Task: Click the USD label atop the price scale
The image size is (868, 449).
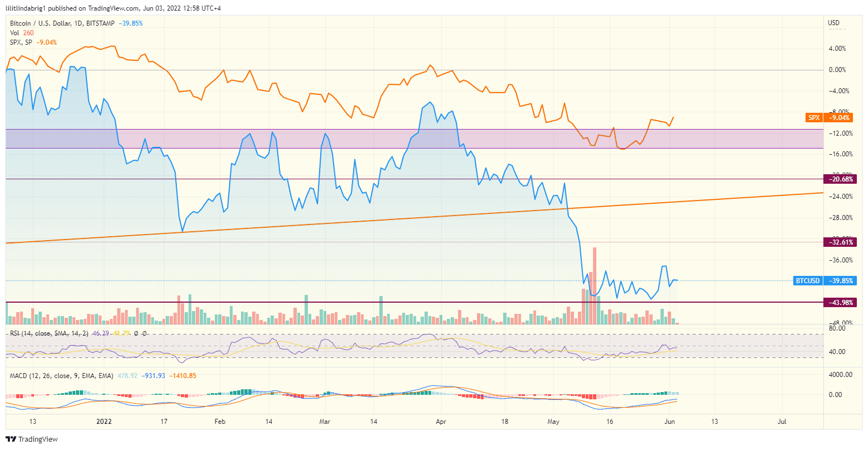Action: [833, 23]
